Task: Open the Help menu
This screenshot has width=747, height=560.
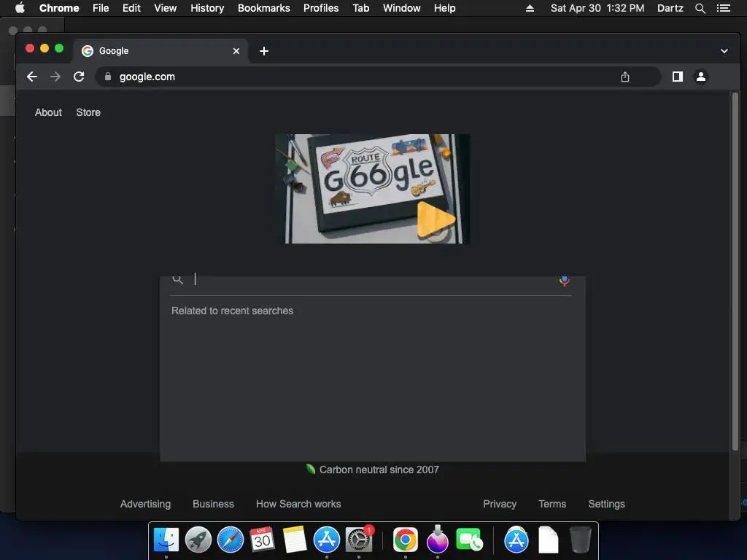Action: point(444,8)
